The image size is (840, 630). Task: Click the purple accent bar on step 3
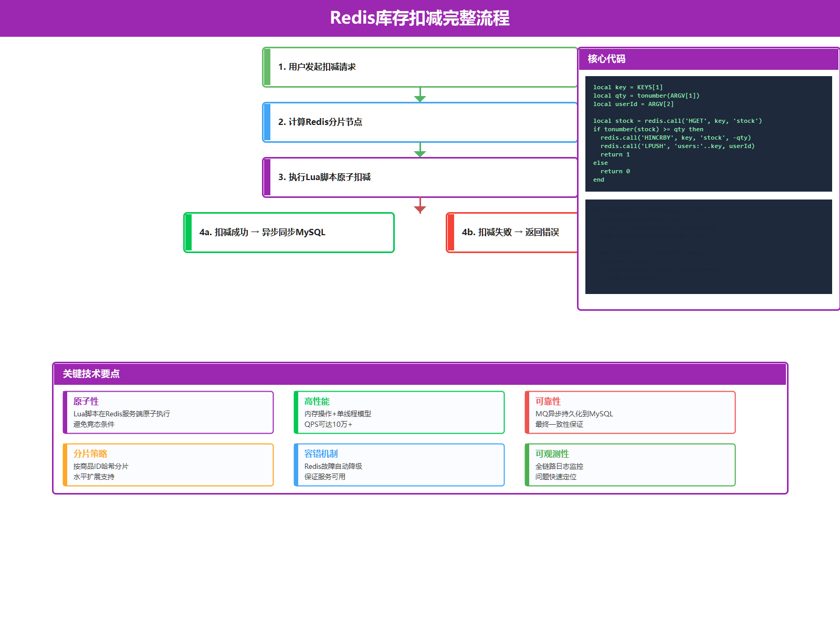(267, 177)
